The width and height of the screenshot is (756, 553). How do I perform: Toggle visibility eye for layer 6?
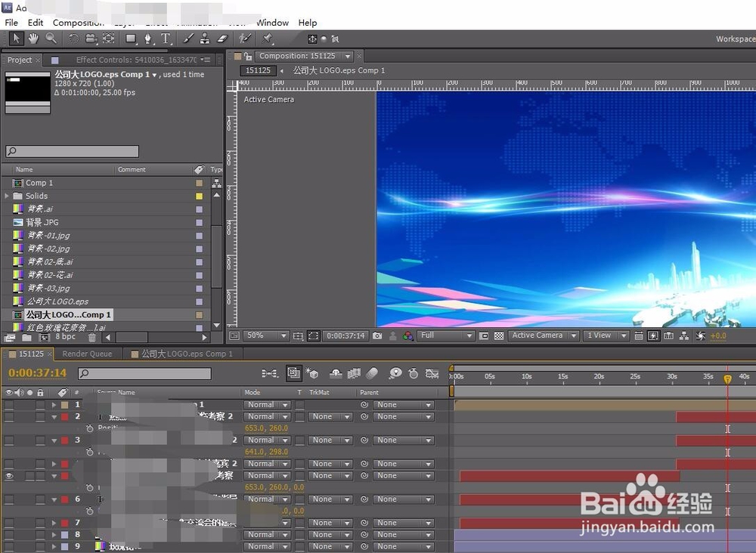click(9, 499)
